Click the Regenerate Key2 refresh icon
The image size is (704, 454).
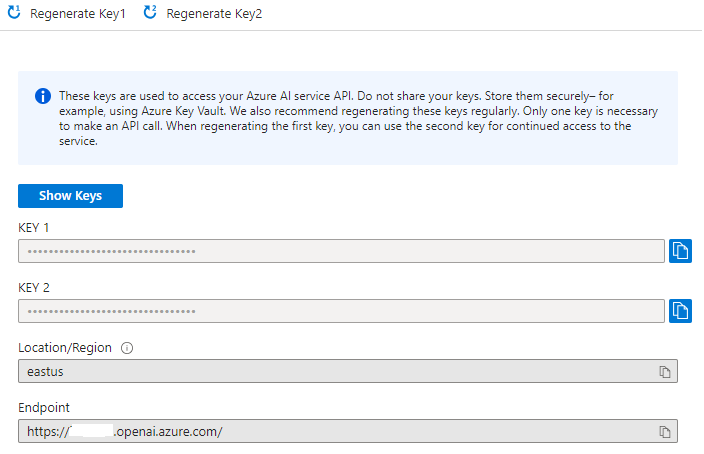(x=150, y=14)
